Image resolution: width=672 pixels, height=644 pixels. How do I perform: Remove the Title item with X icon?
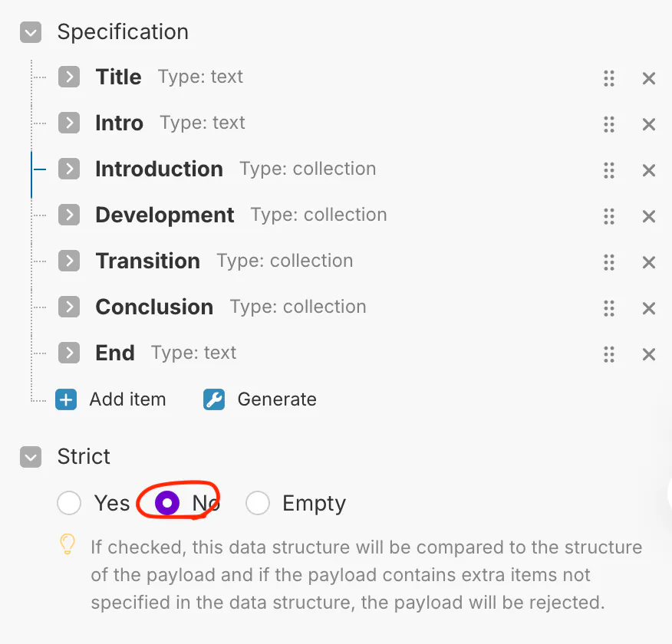pyautogui.click(x=649, y=78)
